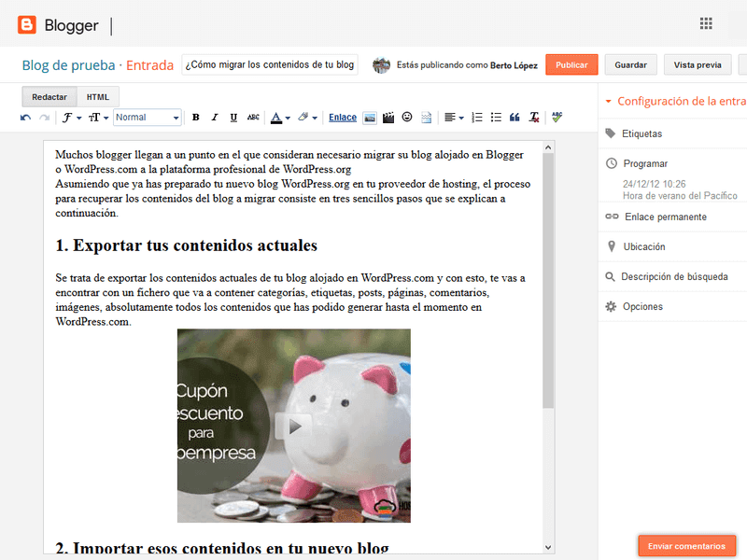Open the emoji smiley picker

point(407,118)
